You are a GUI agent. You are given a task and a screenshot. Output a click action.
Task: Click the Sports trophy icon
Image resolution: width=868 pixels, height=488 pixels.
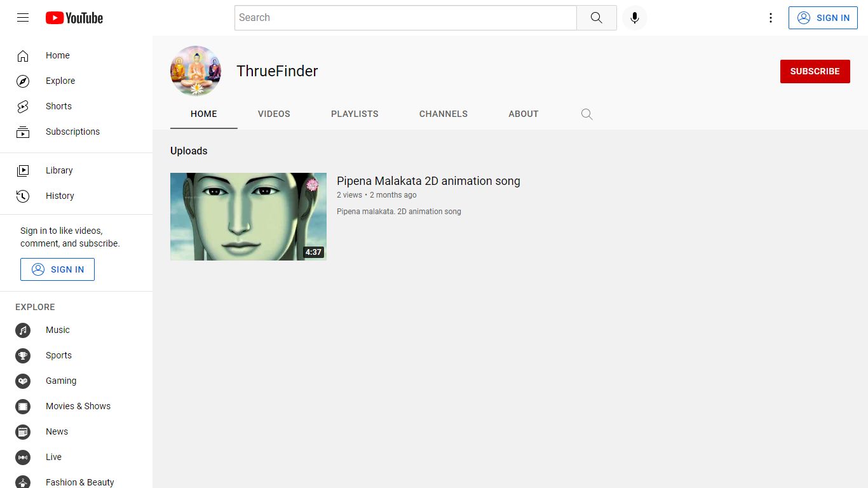coord(23,356)
